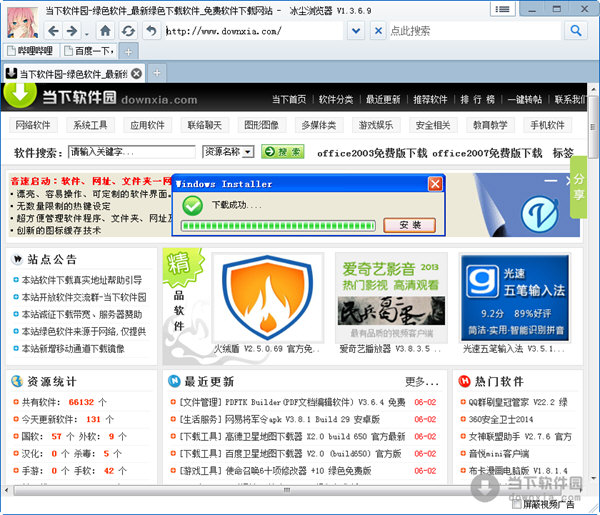Open 当下首页 in the site navigation
600x515 pixels.
coord(289,100)
